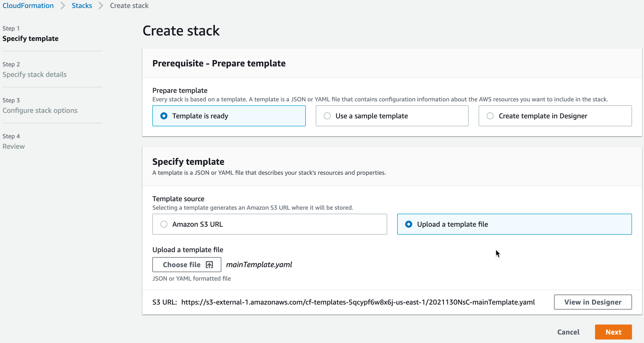
Task: Click the chevron between CloudFormation and Stacks
Action: (x=63, y=6)
